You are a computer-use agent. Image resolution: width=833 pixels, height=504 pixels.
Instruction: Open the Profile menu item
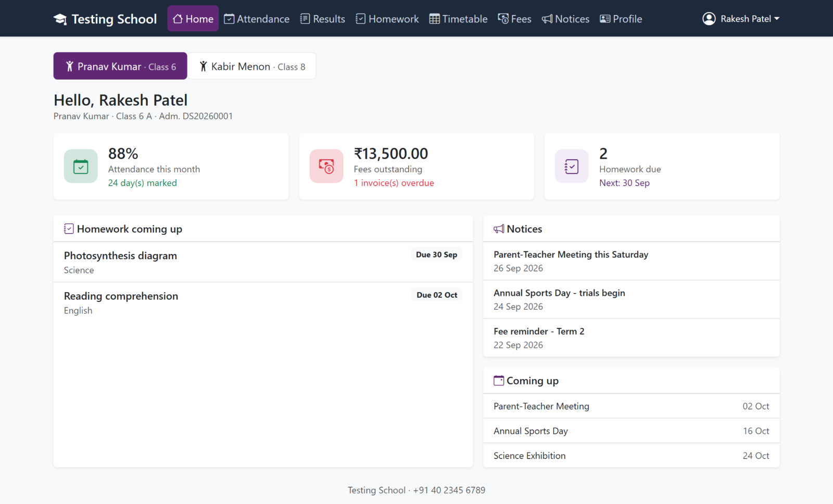coord(621,19)
